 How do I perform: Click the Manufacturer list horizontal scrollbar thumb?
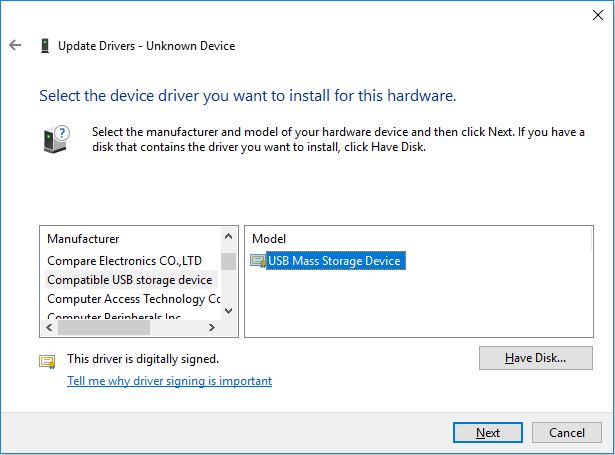[104, 327]
